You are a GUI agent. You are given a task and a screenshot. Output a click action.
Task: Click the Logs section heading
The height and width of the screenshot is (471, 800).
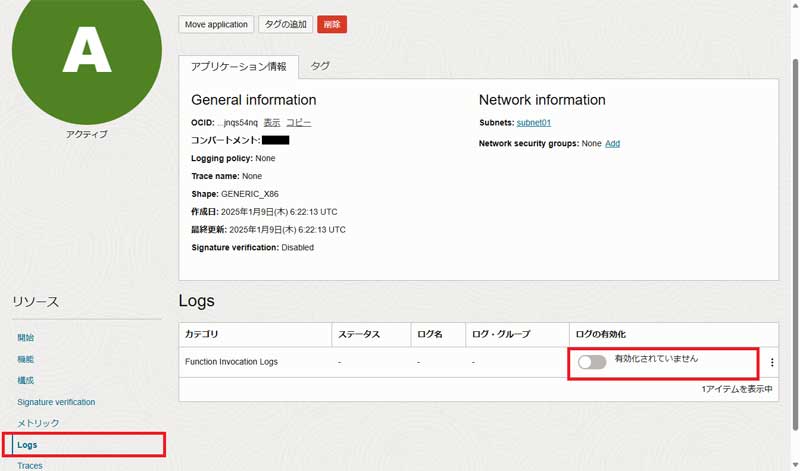(196, 301)
